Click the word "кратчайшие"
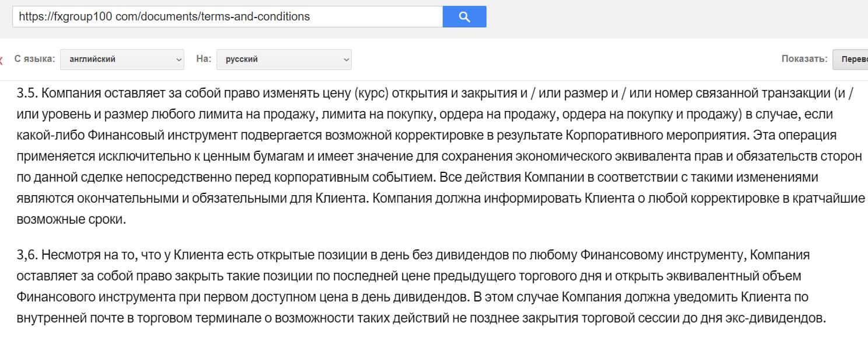The height and width of the screenshot is (340, 868). (x=834, y=199)
